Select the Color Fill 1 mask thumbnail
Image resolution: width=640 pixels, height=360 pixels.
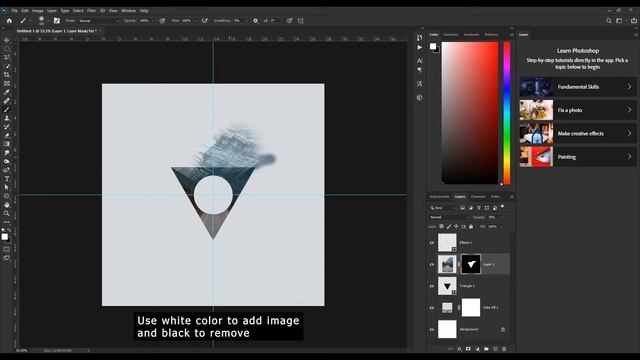(471, 308)
